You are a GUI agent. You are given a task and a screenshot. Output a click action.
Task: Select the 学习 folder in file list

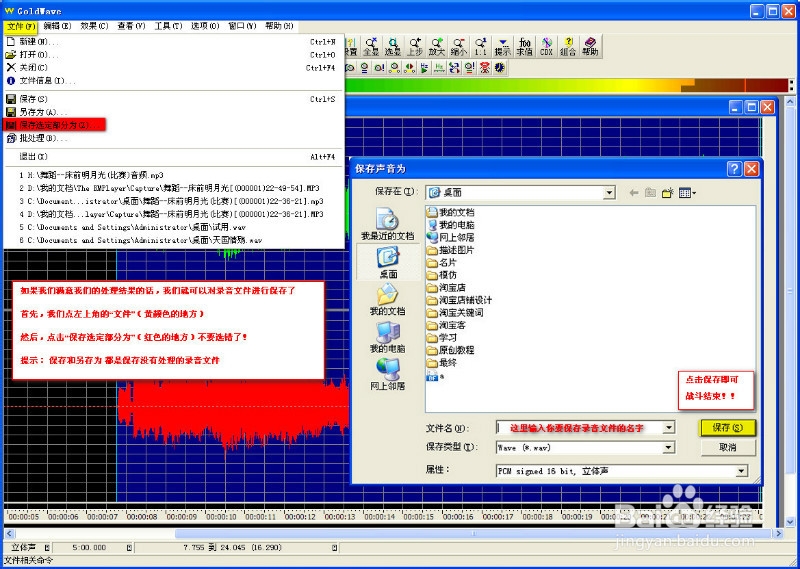click(442, 338)
